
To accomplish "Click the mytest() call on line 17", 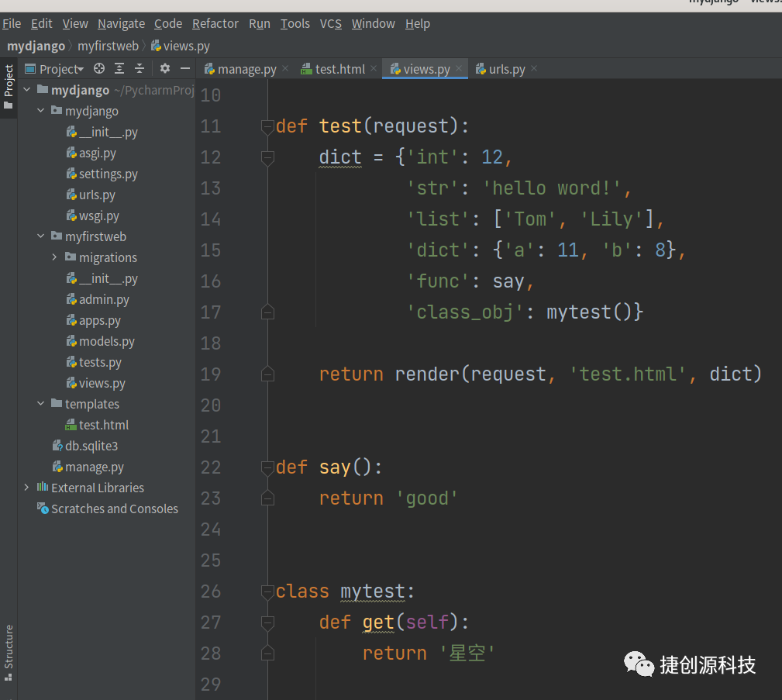I will (588, 312).
